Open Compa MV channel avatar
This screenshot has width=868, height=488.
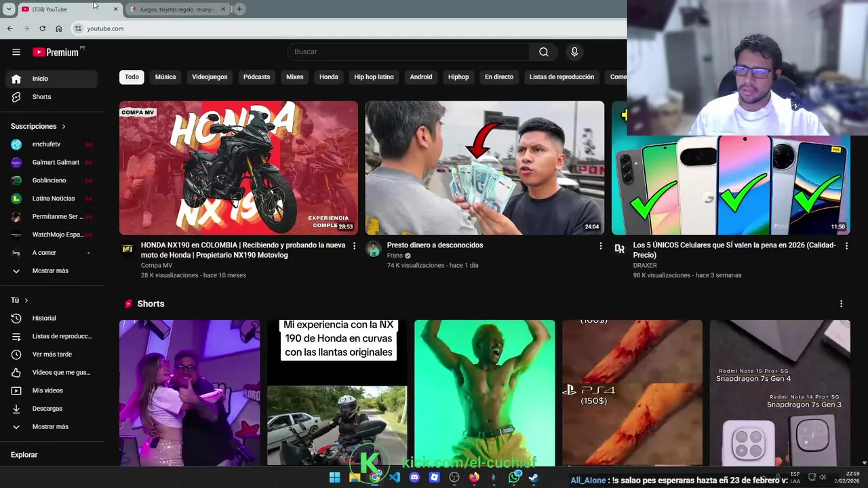click(x=127, y=249)
